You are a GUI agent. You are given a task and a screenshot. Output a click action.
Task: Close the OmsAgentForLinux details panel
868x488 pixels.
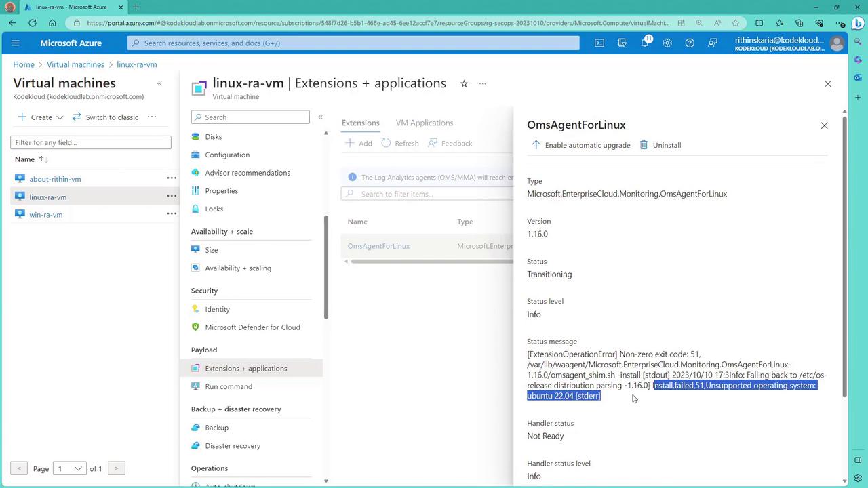[824, 125]
